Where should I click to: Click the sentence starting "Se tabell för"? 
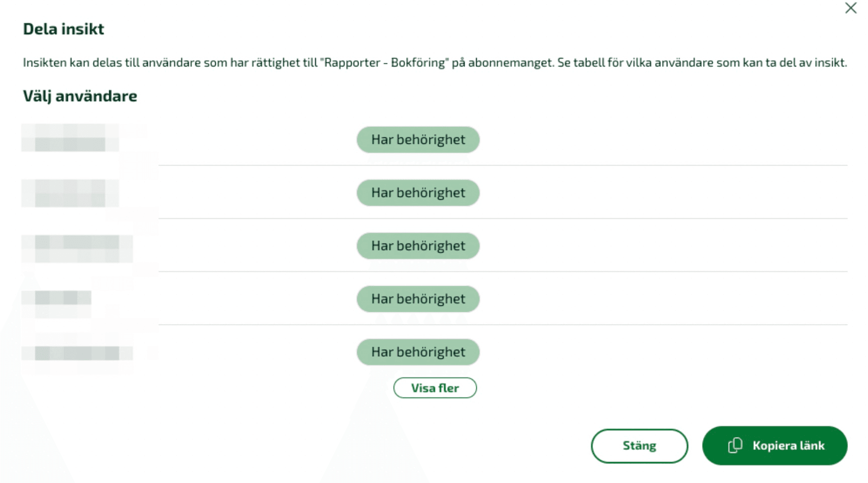point(702,63)
